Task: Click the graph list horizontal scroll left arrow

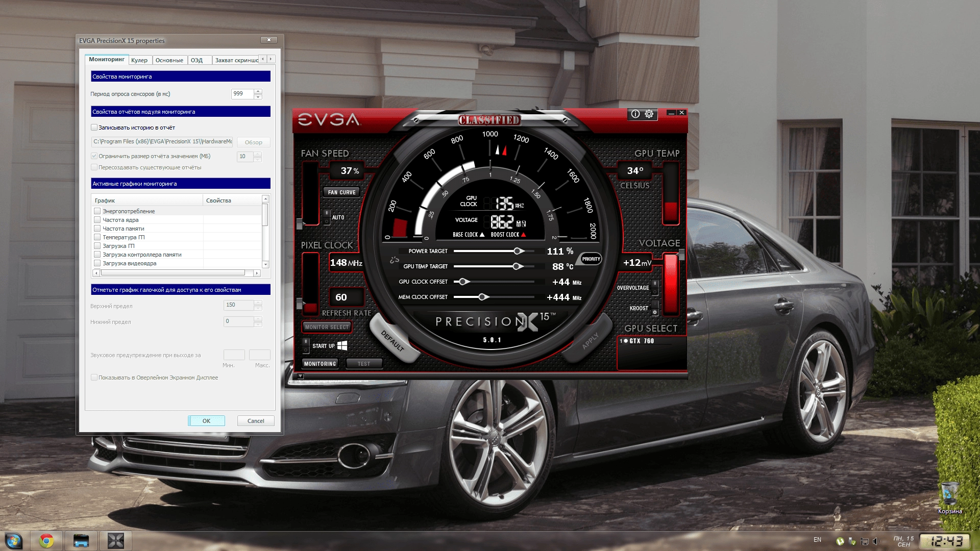Action: coord(96,273)
